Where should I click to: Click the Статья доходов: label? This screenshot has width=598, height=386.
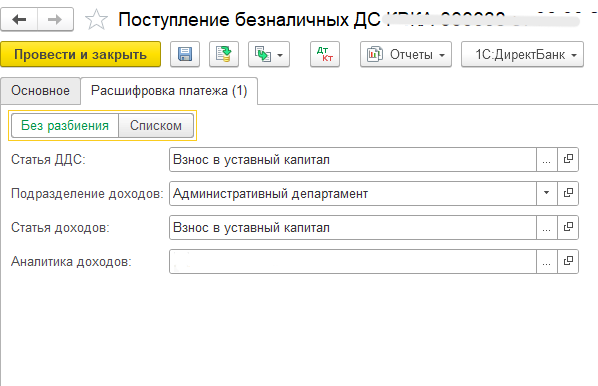coord(60,228)
